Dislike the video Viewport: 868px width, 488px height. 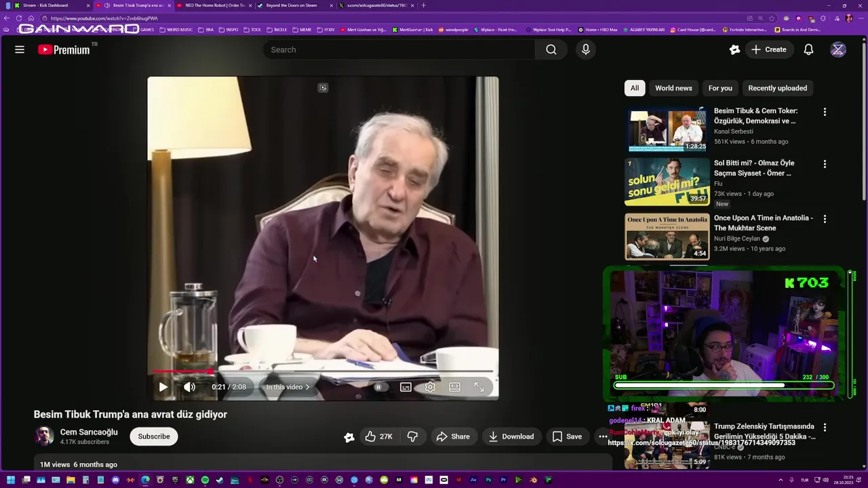click(x=412, y=436)
